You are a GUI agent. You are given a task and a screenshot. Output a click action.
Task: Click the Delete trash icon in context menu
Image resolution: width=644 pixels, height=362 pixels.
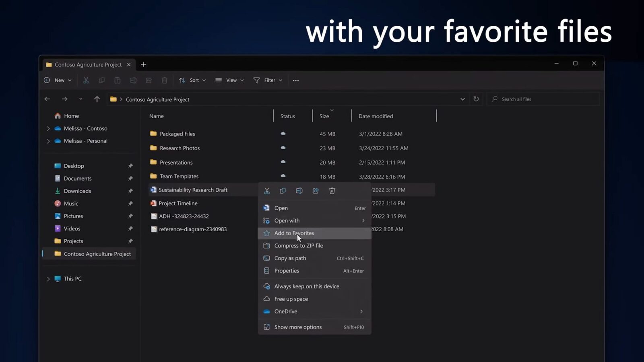tap(332, 191)
